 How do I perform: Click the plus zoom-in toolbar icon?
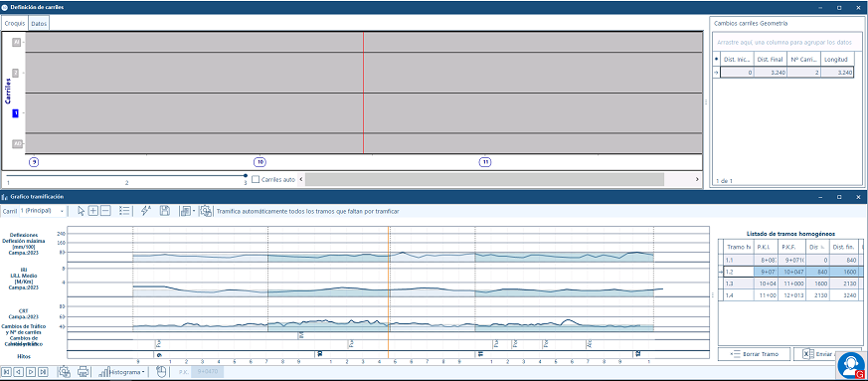[93, 211]
